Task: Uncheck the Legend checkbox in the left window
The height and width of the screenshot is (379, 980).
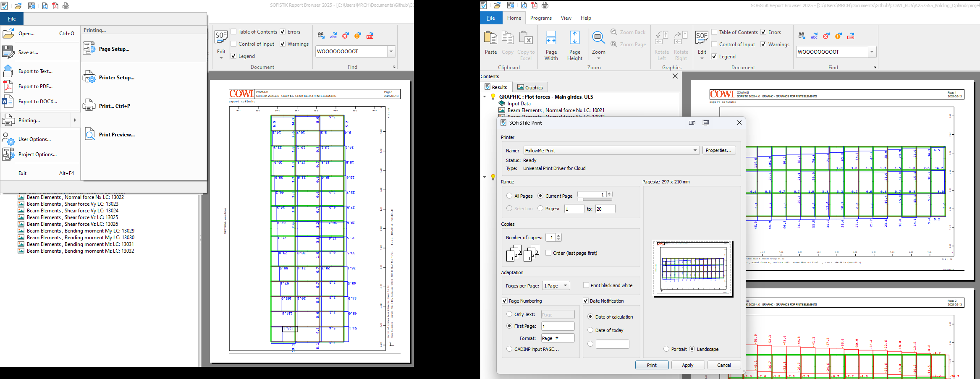Action: pyautogui.click(x=233, y=56)
